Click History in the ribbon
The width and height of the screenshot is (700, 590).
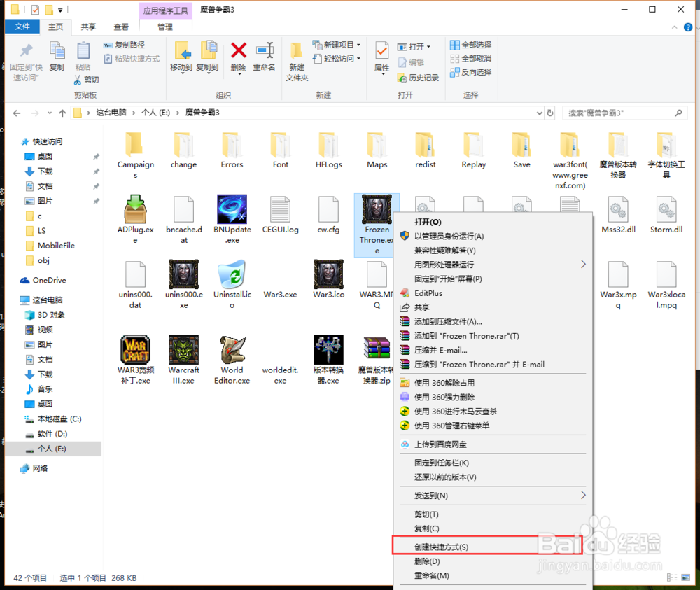click(419, 78)
